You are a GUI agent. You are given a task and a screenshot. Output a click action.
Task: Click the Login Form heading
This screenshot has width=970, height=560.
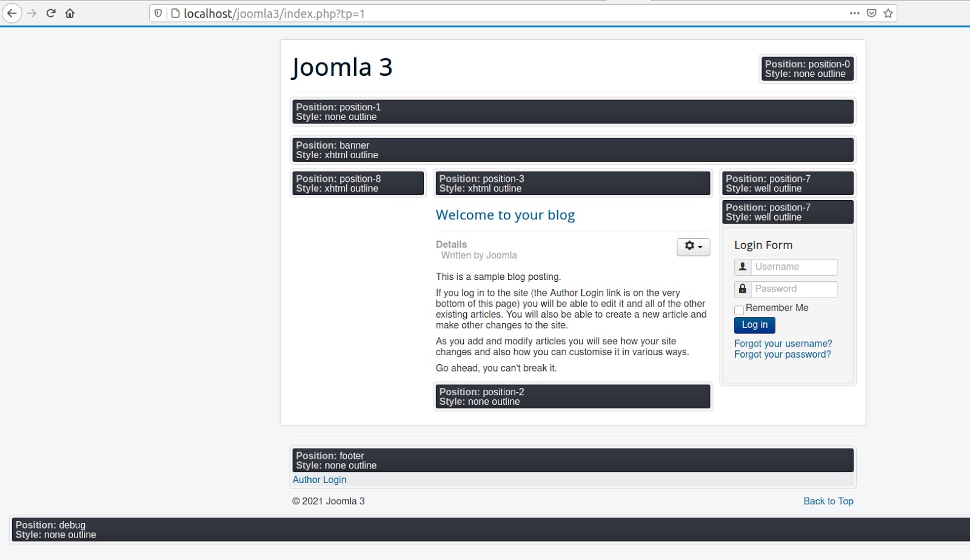coord(763,245)
